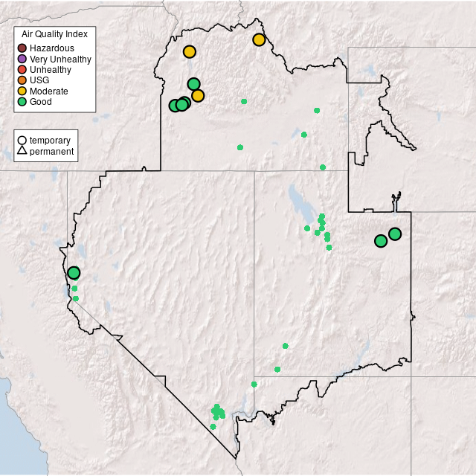Click the "temporary" legend label text
476x476 pixels.
[x=50, y=140]
